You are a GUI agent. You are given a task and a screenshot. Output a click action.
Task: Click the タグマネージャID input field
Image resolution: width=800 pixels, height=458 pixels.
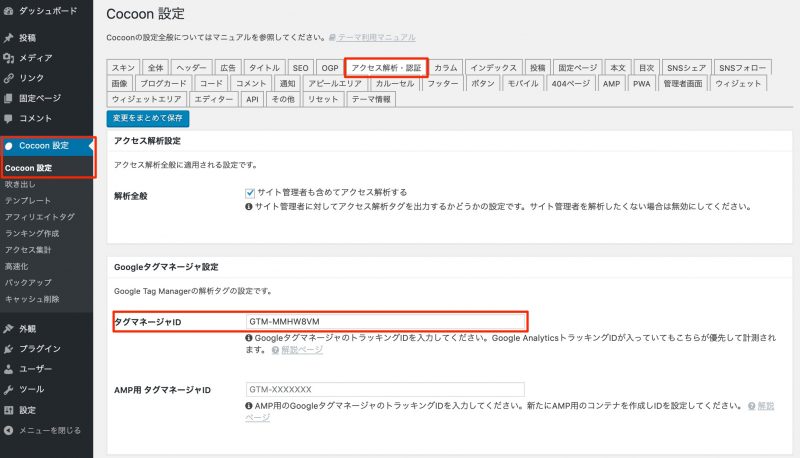(x=385, y=321)
